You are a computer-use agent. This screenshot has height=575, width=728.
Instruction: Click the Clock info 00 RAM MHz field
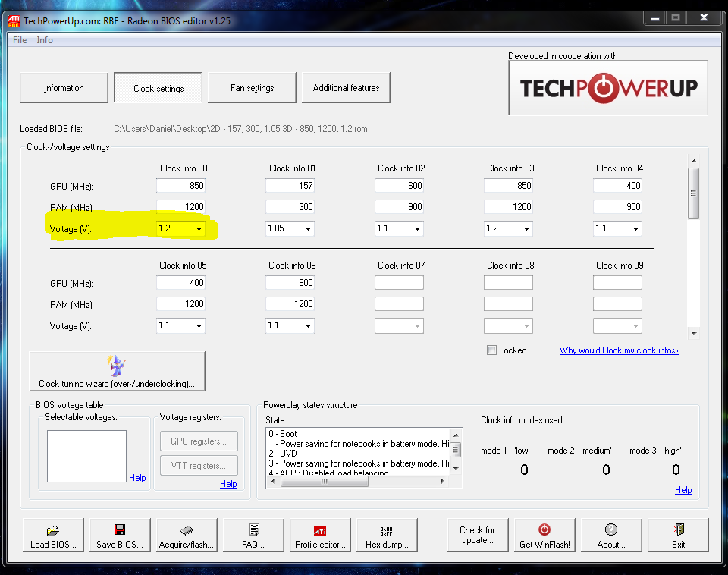(x=181, y=206)
